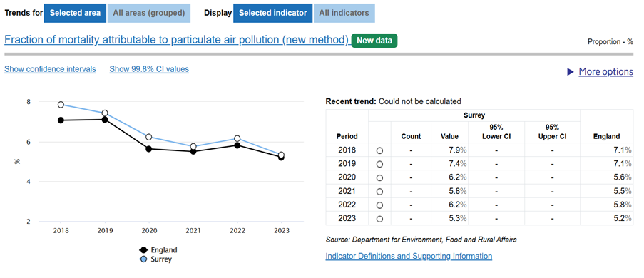The image size is (644, 278).
Task: Click England 2020 data point on chart
Action: tap(148, 149)
